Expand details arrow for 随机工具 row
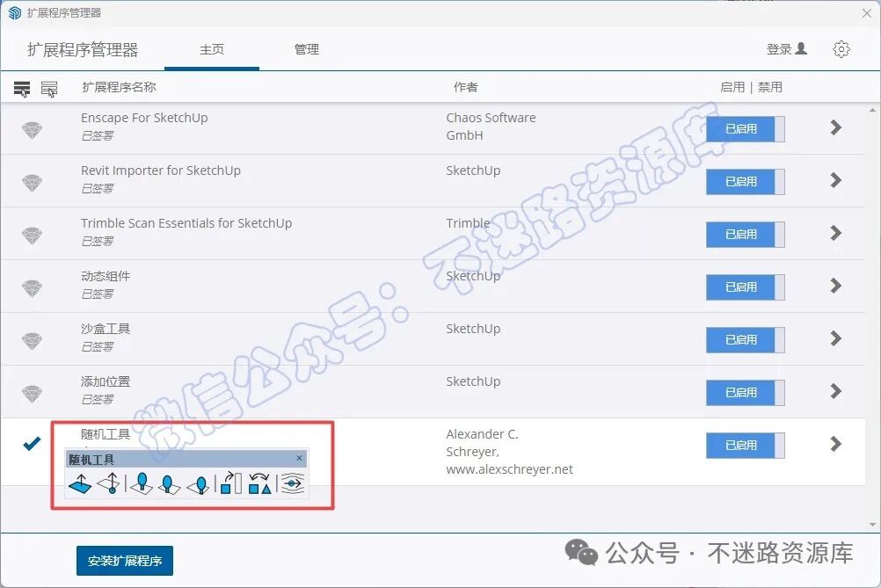Image resolution: width=881 pixels, height=588 pixels. [836, 444]
